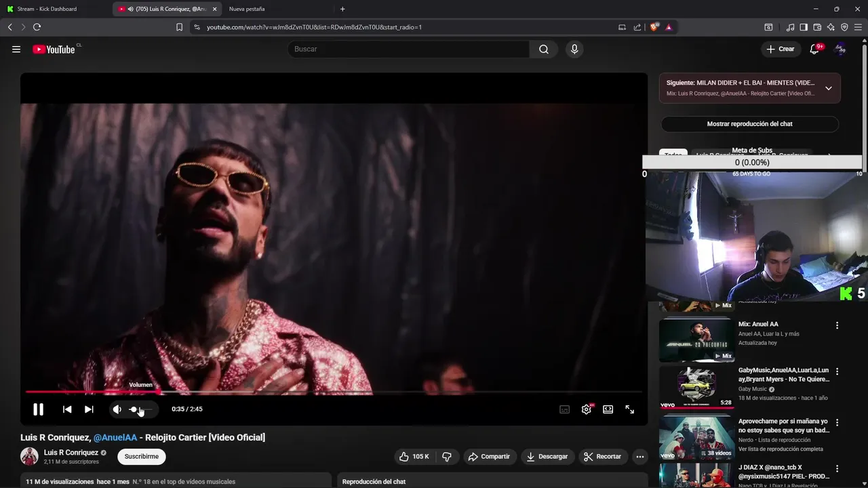
Task: Expand the Siguiente playlist panel chevron
Action: point(829,88)
